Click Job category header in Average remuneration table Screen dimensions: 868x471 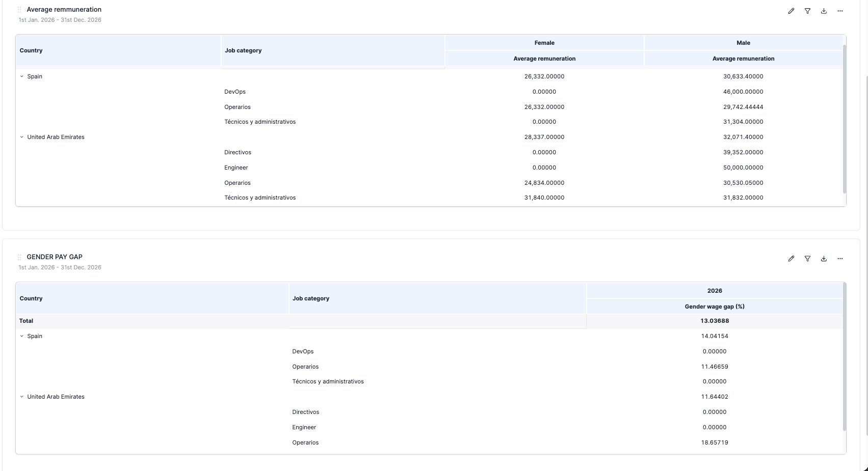click(243, 50)
